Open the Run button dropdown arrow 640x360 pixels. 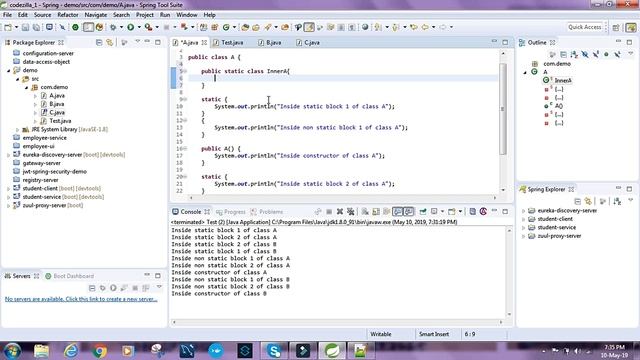tap(139, 27)
